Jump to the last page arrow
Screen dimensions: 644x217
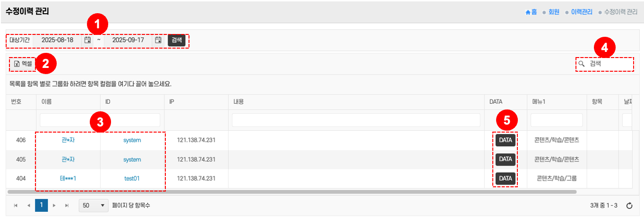67,206
